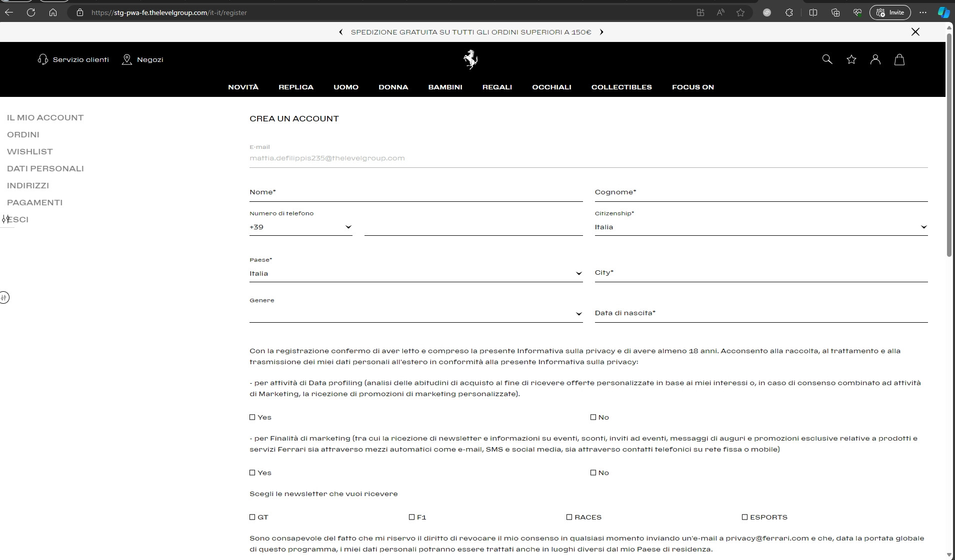Open the read aloud icon in the address bar
955x560 pixels.
coord(720,12)
